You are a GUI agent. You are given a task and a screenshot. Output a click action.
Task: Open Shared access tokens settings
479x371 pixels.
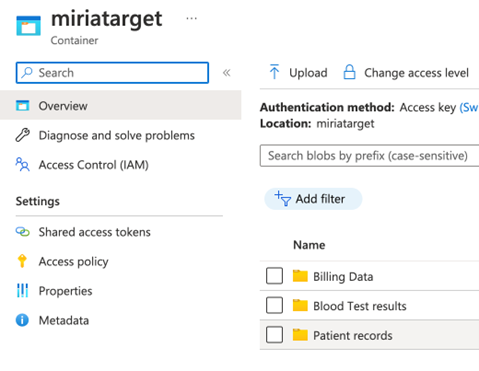coord(95,232)
